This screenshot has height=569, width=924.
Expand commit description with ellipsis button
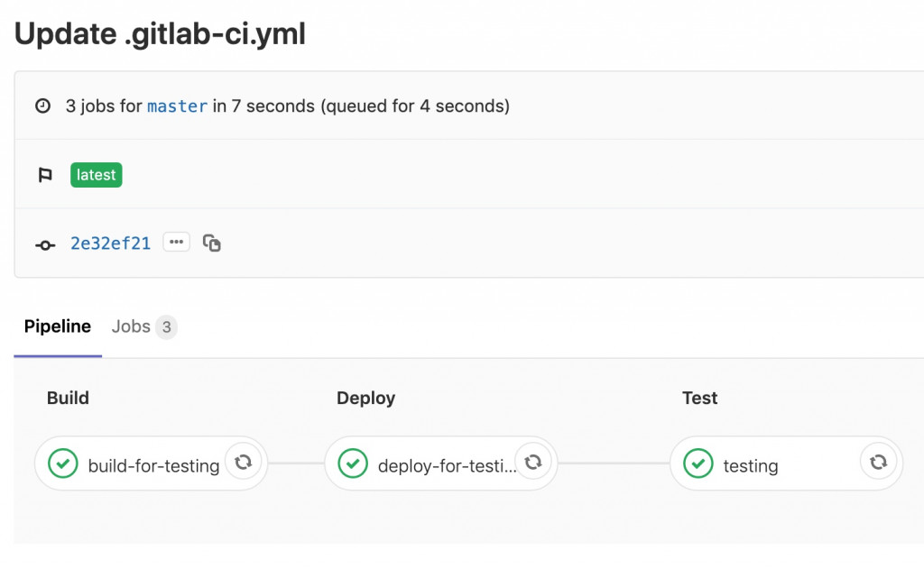176,242
